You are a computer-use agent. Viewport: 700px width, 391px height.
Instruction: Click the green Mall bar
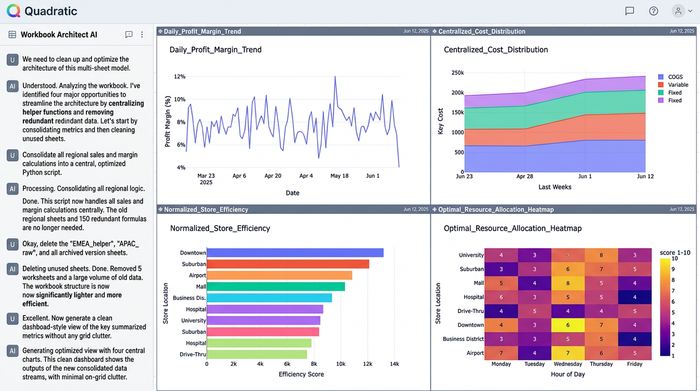[x=276, y=286]
